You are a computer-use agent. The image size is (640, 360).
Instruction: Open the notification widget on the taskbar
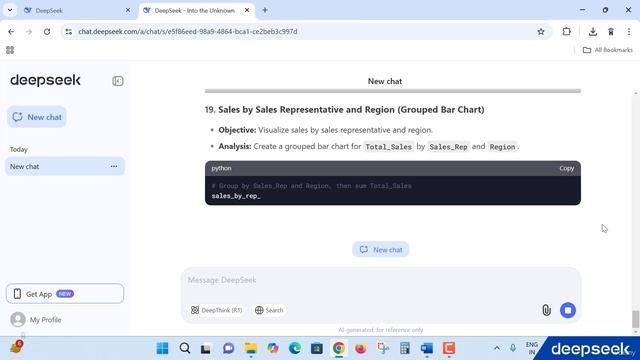click(x=16, y=347)
